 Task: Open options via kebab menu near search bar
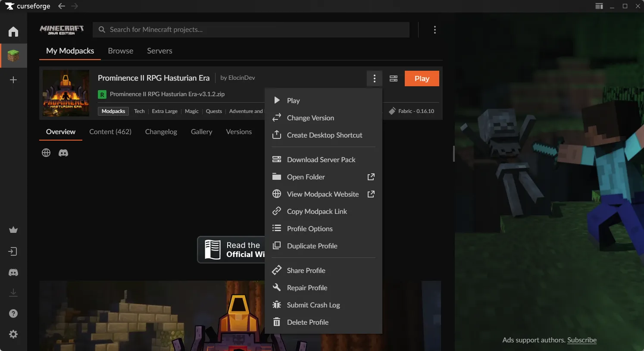pos(435,30)
